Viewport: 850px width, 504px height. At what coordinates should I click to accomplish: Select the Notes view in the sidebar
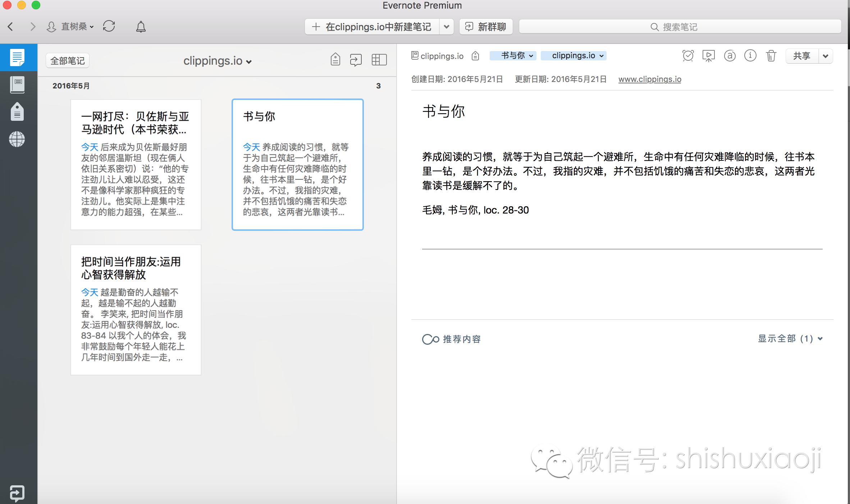point(18,58)
